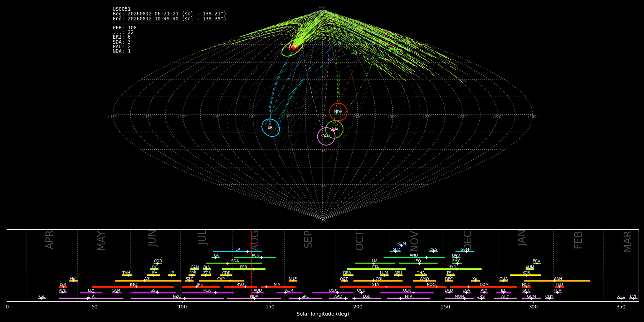Click the DEC month label
644x322 pixels.
pyautogui.click(x=468, y=240)
